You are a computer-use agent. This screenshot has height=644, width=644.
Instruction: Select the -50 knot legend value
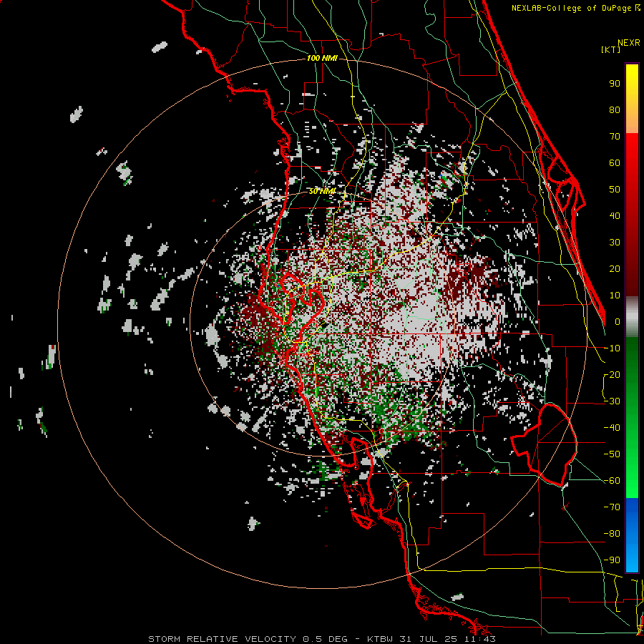(612, 454)
